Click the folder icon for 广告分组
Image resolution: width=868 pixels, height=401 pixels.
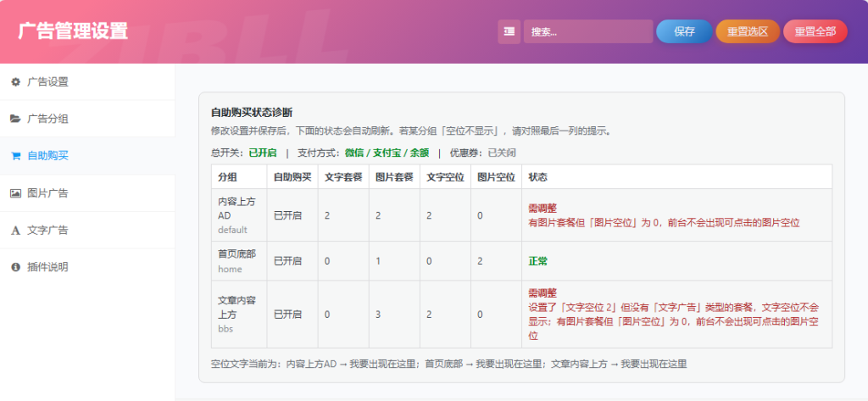tap(15, 119)
